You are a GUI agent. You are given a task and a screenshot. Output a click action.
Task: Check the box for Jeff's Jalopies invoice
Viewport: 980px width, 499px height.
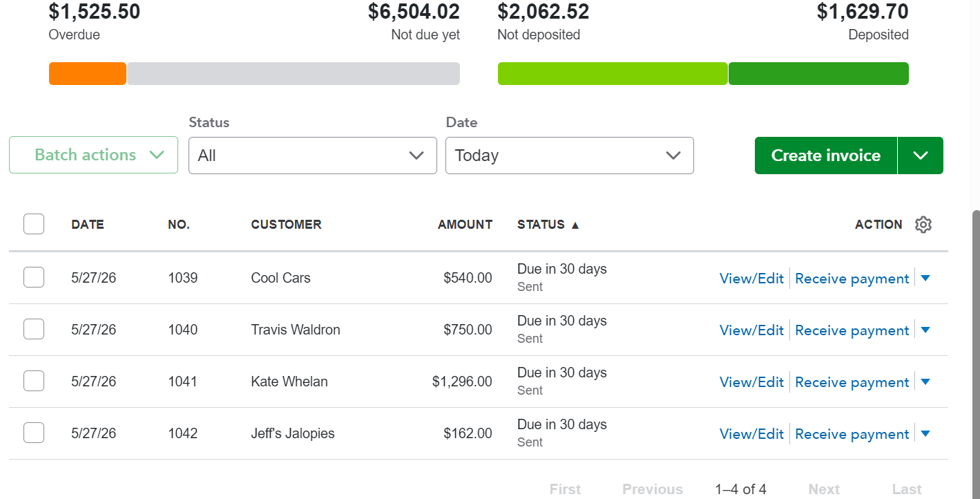point(34,433)
